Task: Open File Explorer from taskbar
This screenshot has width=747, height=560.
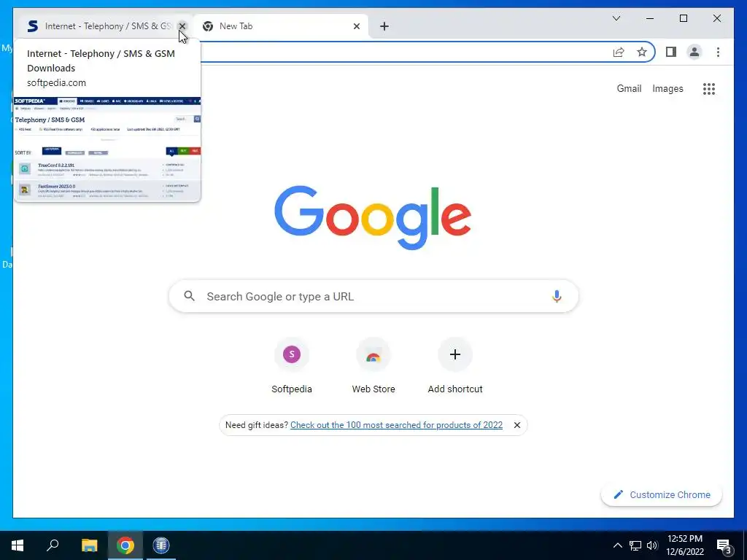Action: click(x=89, y=545)
